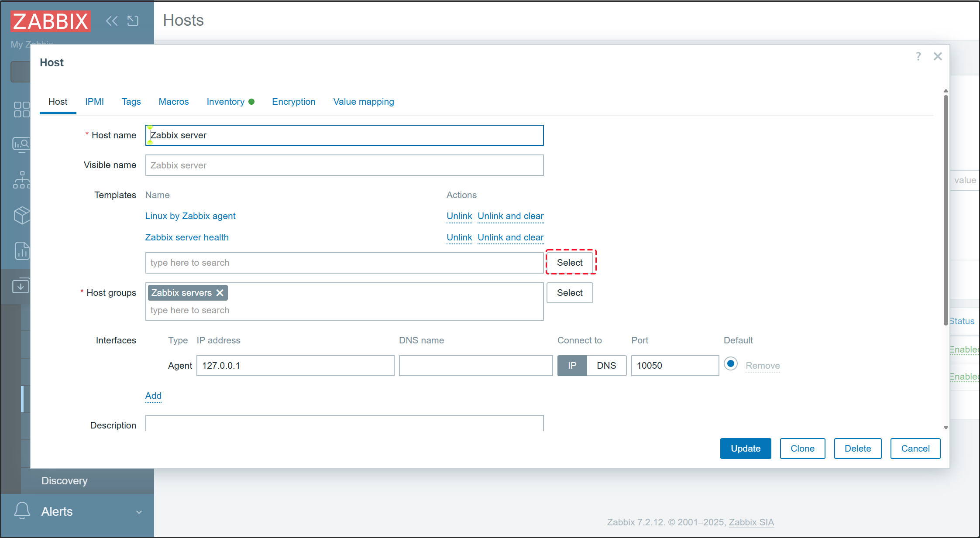Screen dimensions: 980x538
Task: Click the Port input field
Action: pos(674,366)
